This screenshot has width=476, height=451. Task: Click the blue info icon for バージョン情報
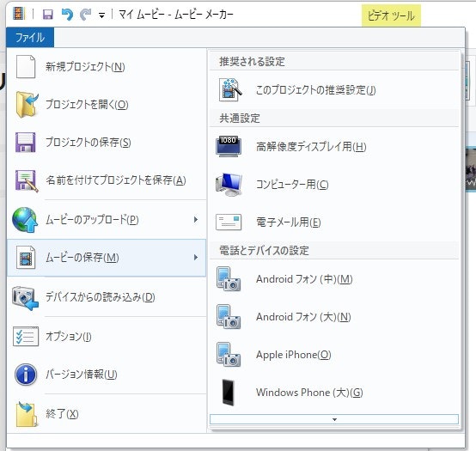click(26, 375)
